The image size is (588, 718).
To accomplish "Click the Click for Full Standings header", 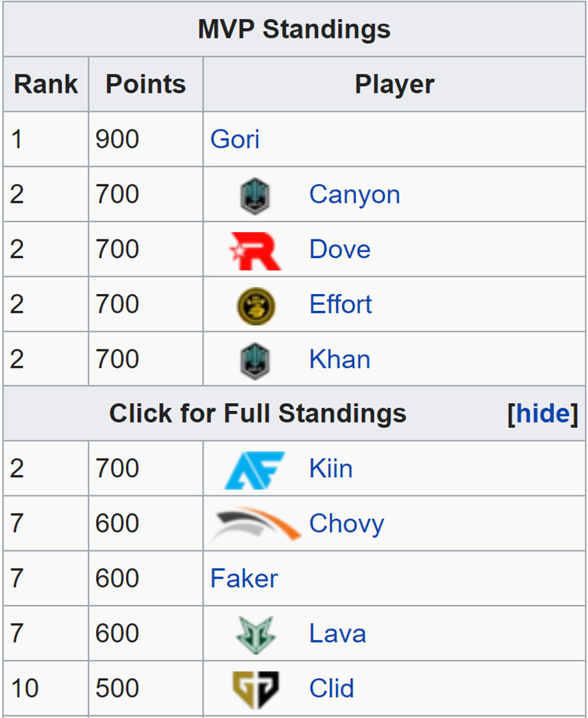I will [x=258, y=414].
